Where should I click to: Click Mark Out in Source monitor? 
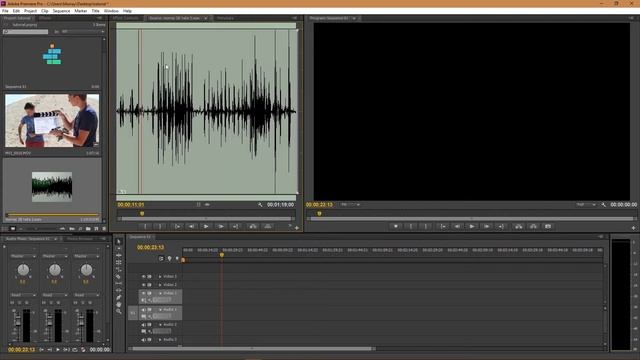pos(160,227)
